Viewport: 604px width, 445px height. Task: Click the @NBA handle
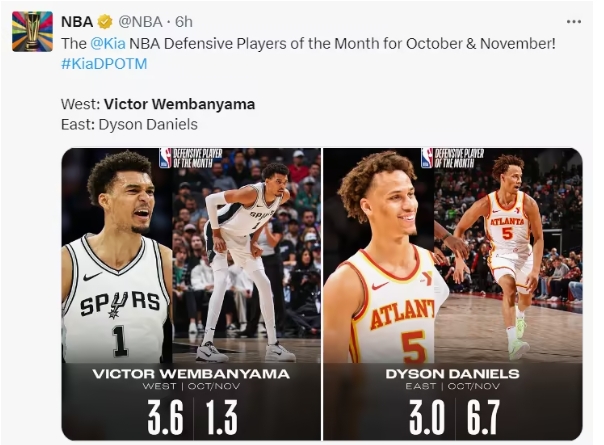point(144,22)
